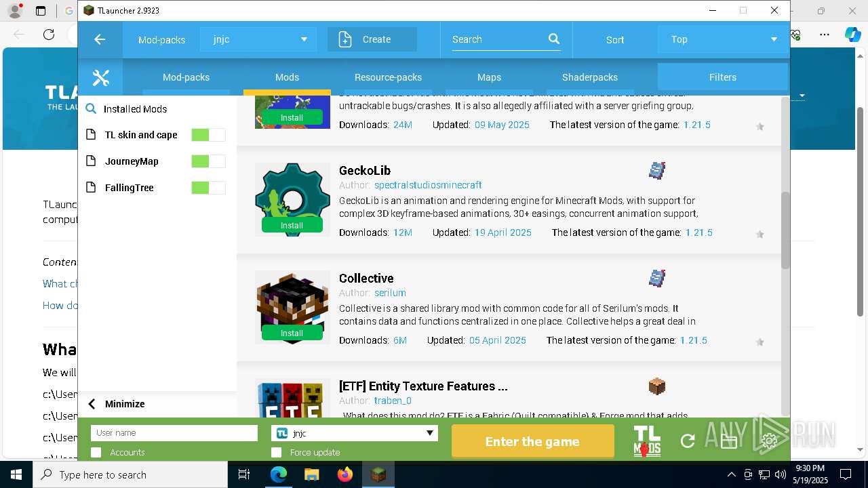This screenshot has width=868, height=488.
Task: Toggle JourneyMap mod off
Action: point(208,161)
